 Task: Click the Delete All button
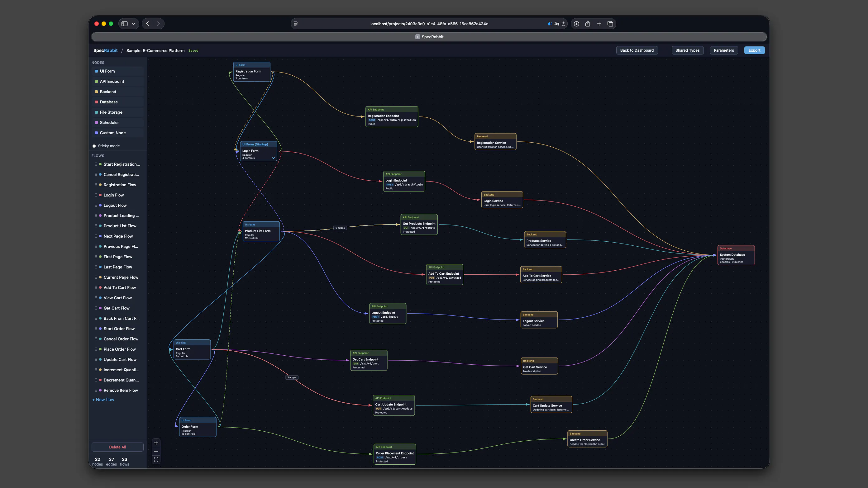(117, 447)
